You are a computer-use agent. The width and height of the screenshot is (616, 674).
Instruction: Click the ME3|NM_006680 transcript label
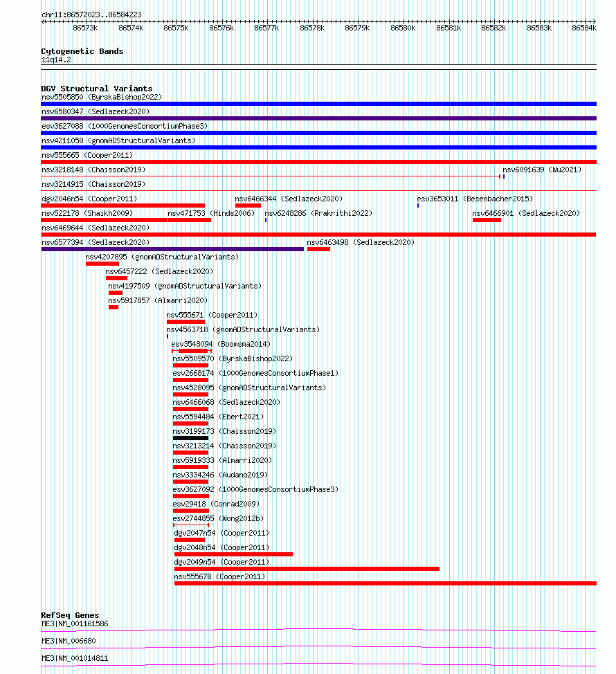69,641
